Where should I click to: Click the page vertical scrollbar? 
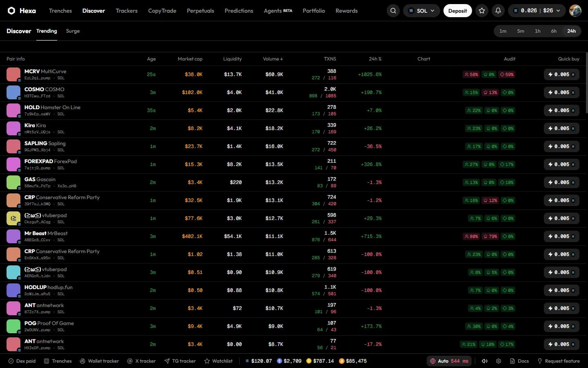pos(587,82)
